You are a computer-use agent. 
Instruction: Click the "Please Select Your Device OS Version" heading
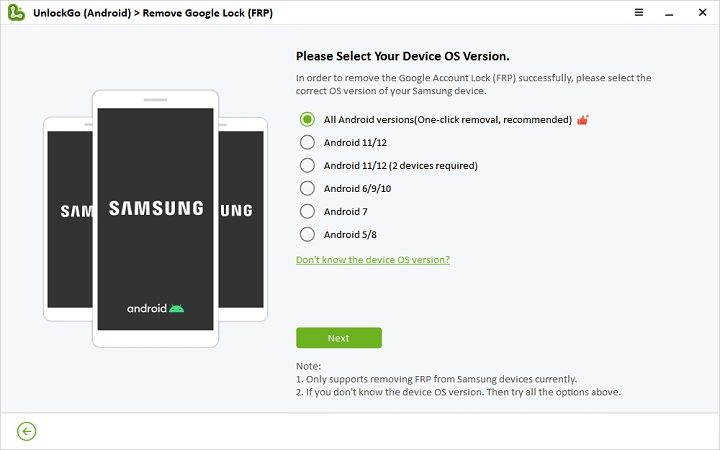[410, 56]
